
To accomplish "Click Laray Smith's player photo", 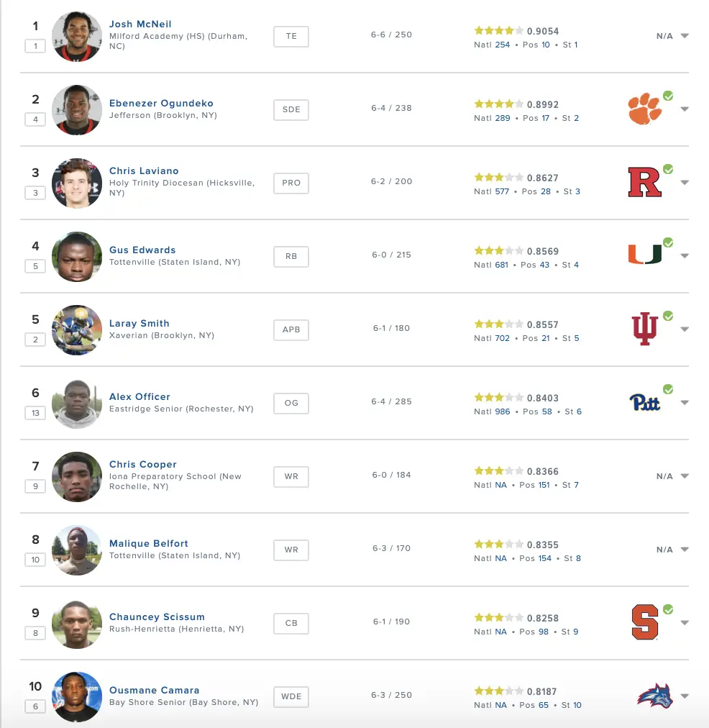I will (x=76, y=330).
